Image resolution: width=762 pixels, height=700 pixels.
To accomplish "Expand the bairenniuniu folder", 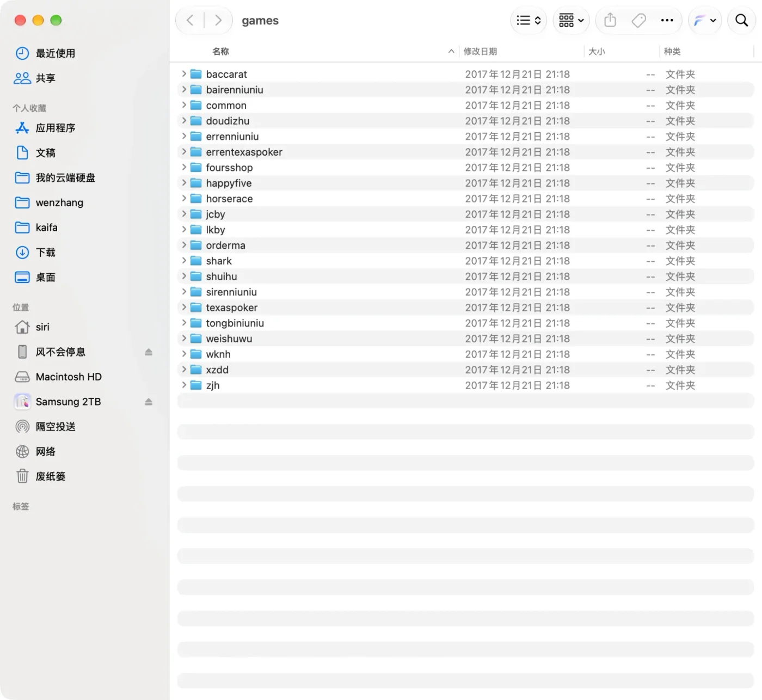I will point(184,89).
